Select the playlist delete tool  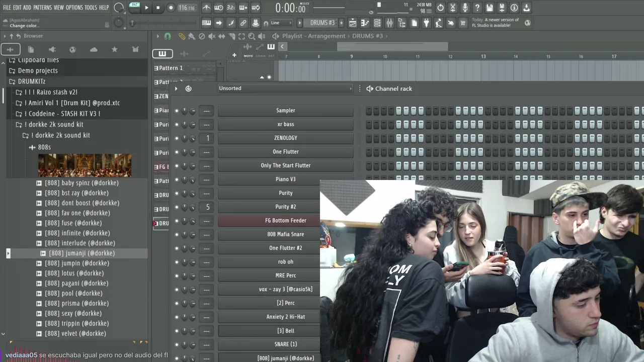(202, 36)
